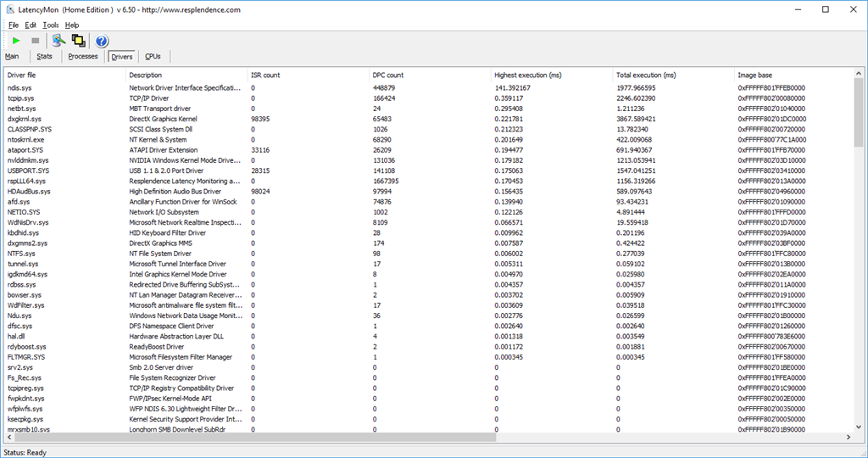
Task: Sort by Driver file column header
Action: [x=64, y=75]
